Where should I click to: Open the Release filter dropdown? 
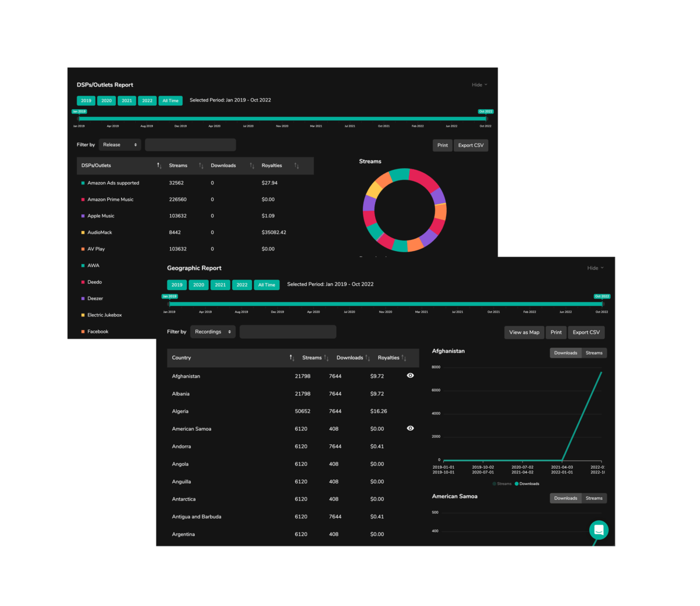pos(120,145)
